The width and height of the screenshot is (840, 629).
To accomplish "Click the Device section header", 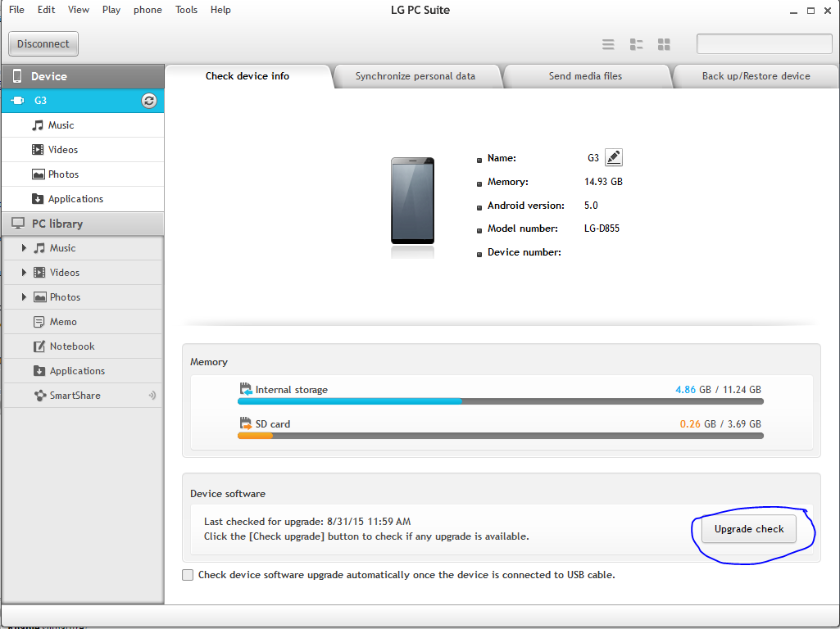I will click(x=83, y=76).
